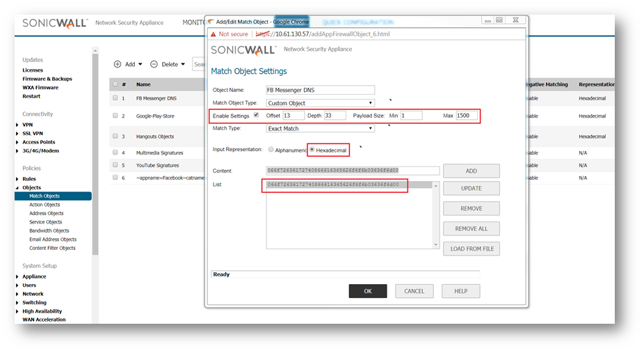Screen dimensions: 644x353
Task: Open the Match Object Type dropdown
Action: [x=321, y=103]
